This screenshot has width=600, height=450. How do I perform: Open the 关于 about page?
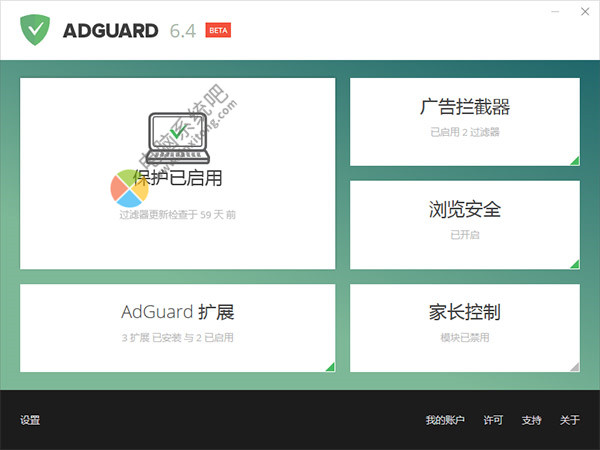pyautogui.click(x=570, y=420)
